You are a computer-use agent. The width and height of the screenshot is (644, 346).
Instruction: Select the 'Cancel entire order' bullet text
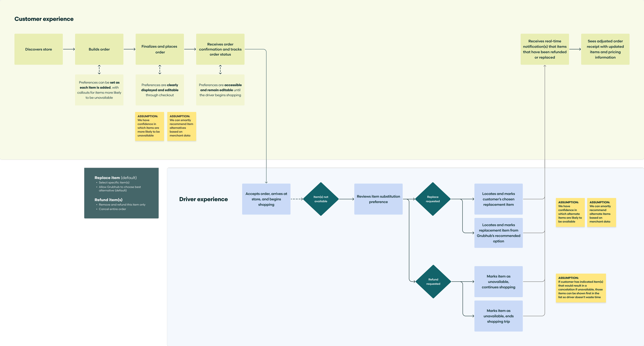112,209
